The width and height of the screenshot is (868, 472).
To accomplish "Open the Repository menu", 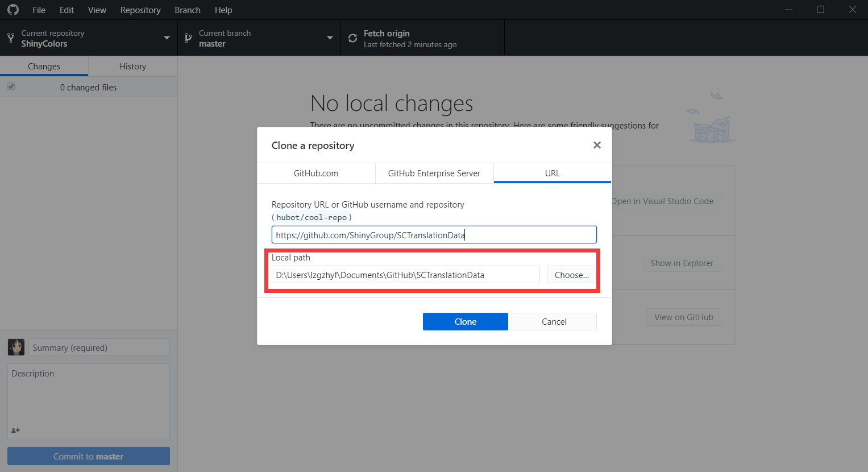I will (140, 10).
